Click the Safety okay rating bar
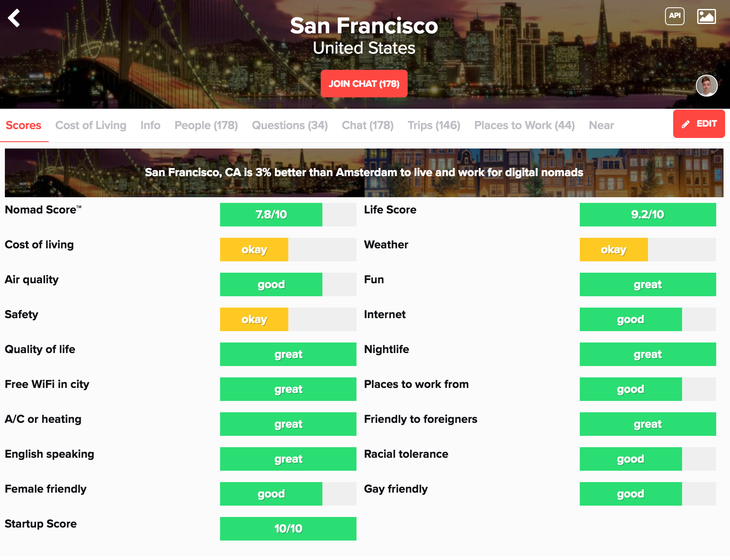 point(288,319)
